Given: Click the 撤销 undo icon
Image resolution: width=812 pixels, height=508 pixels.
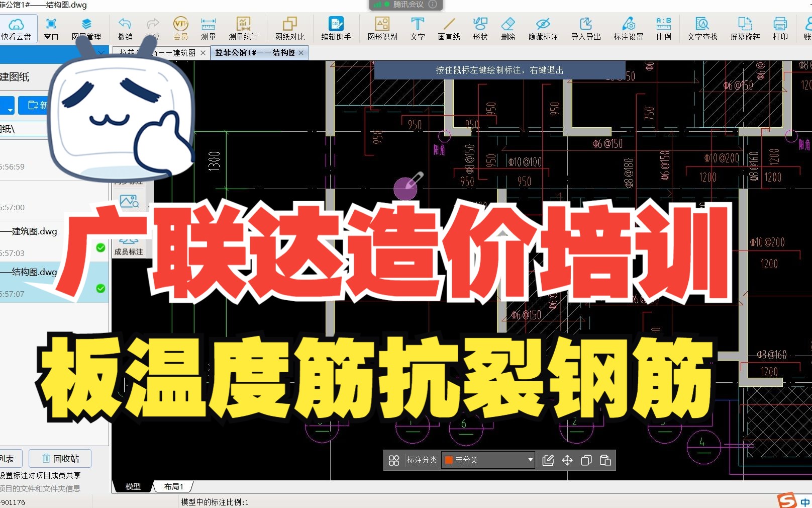Looking at the screenshot, I should [125, 29].
